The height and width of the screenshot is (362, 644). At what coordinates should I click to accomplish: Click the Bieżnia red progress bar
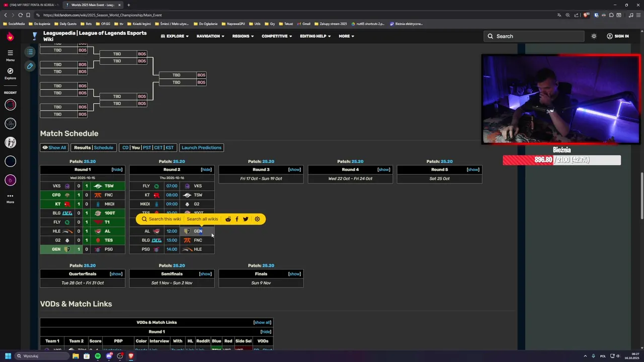click(x=561, y=160)
